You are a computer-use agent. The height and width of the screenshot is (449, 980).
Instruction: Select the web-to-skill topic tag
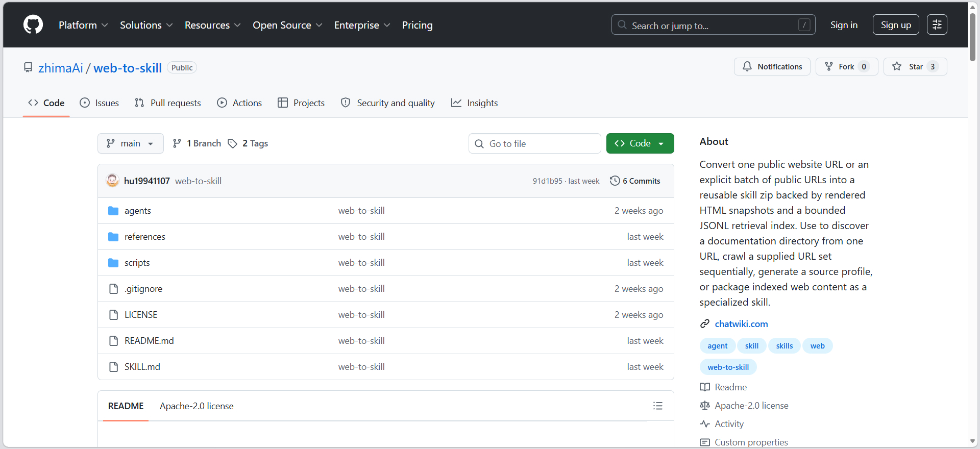tap(728, 367)
